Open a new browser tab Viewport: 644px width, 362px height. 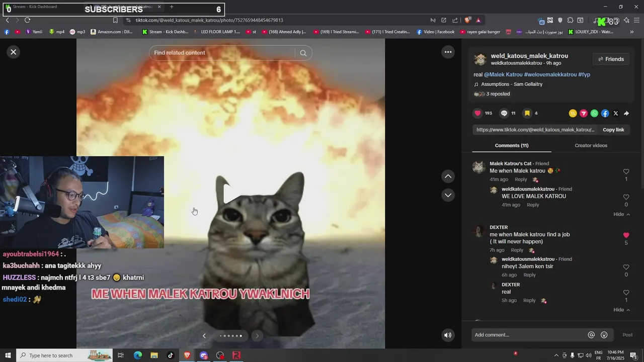pyautogui.click(x=172, y=7)
